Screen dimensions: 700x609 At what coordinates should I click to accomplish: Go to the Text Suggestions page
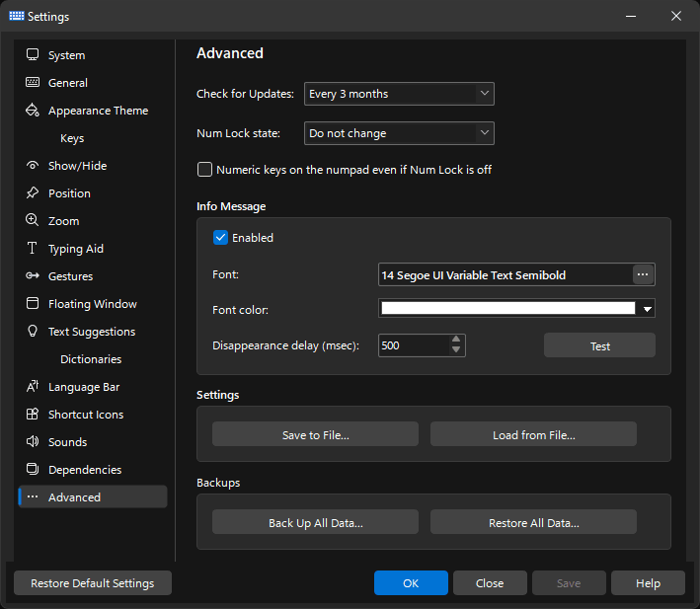(93, 331)
